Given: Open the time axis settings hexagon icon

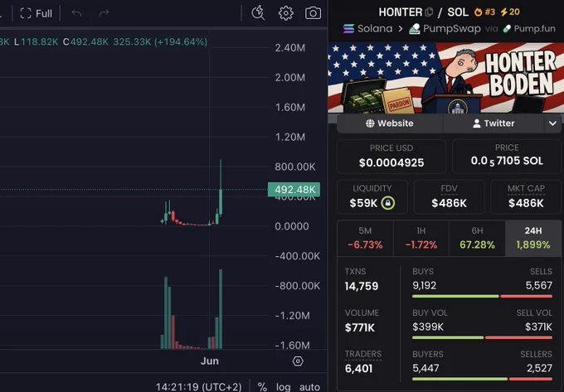Looking at the screenshot, I should (298, 361).
